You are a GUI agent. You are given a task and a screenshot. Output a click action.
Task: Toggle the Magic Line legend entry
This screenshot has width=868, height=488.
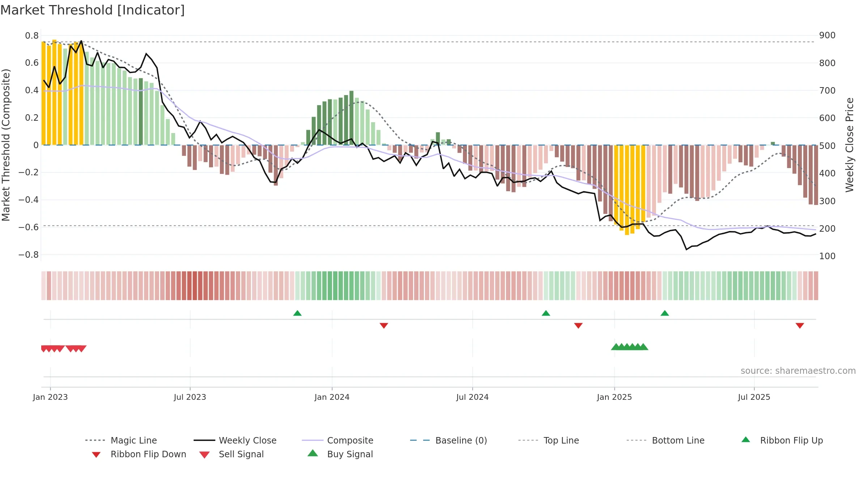121,440
